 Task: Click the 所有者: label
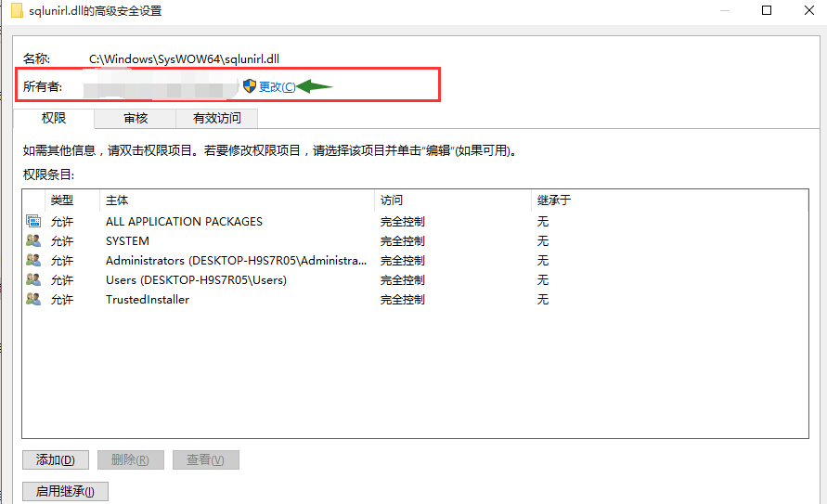43,86
